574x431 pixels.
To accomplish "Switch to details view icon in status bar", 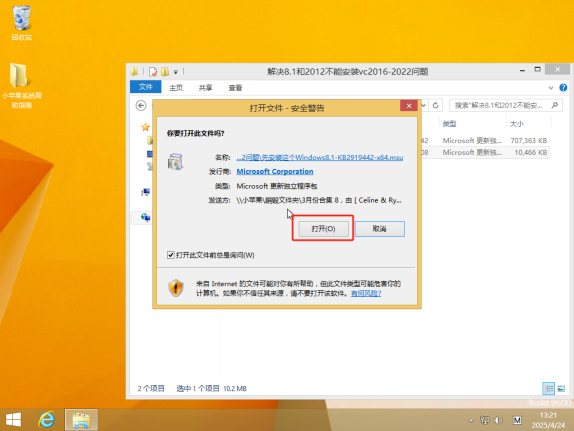I will click(548, 389).
